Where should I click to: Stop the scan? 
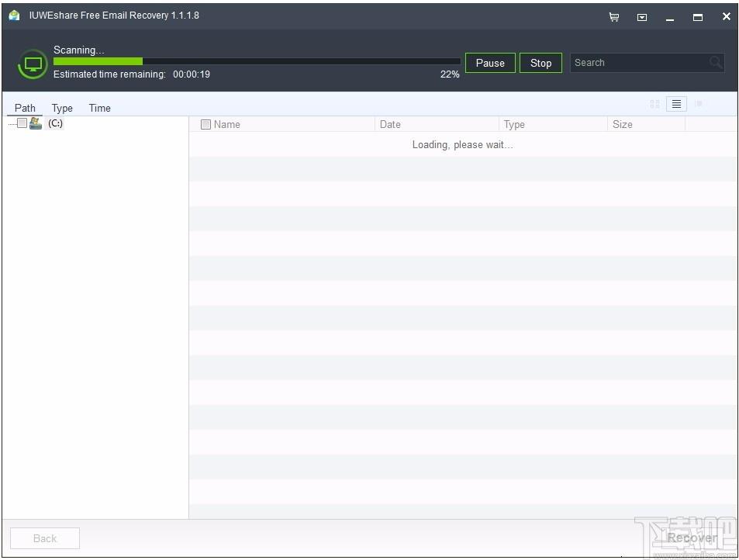[x=540, y=63]
